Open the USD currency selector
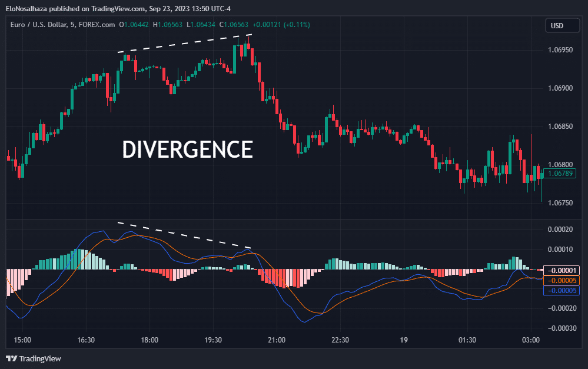This screenshot has width=588, height=369. click(x=562, y=25)
